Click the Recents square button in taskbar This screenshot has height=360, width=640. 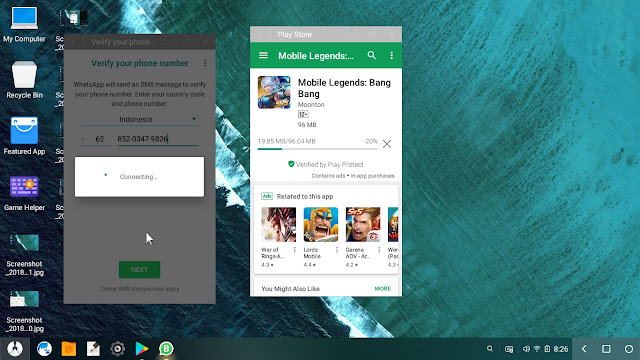(606, 349)
